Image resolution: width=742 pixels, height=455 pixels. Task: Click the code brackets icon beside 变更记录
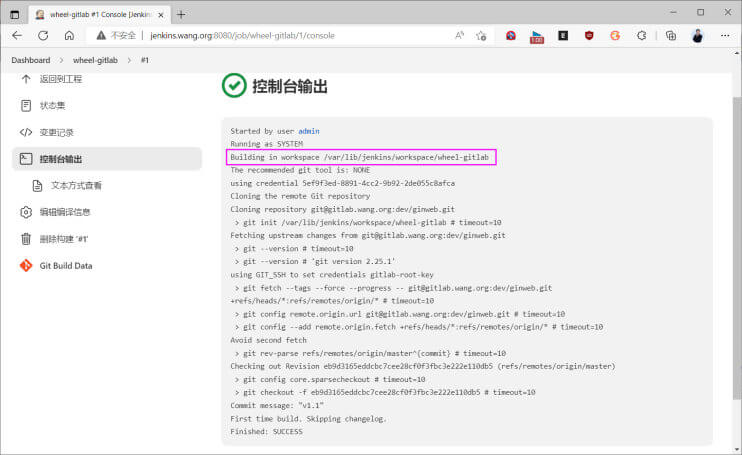click(26, 132)
